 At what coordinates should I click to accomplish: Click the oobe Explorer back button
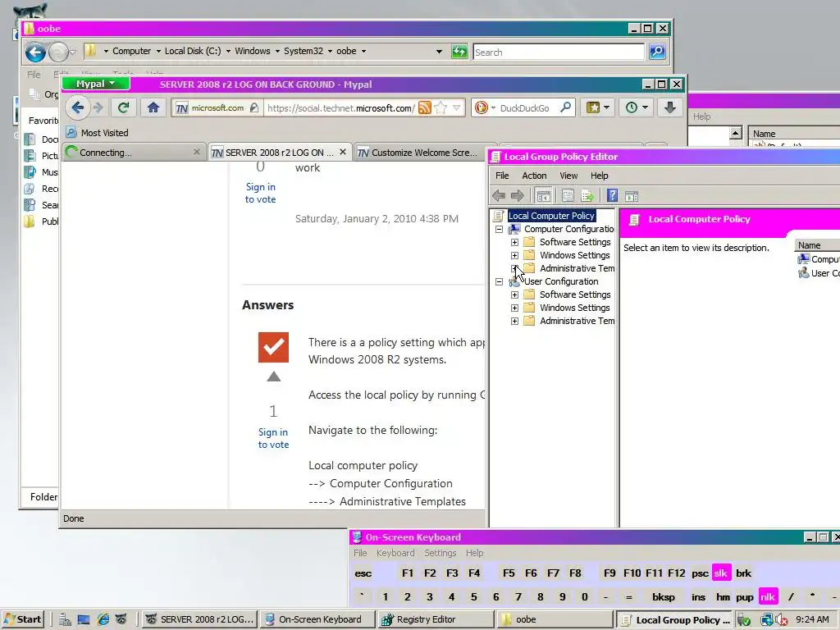35,52
